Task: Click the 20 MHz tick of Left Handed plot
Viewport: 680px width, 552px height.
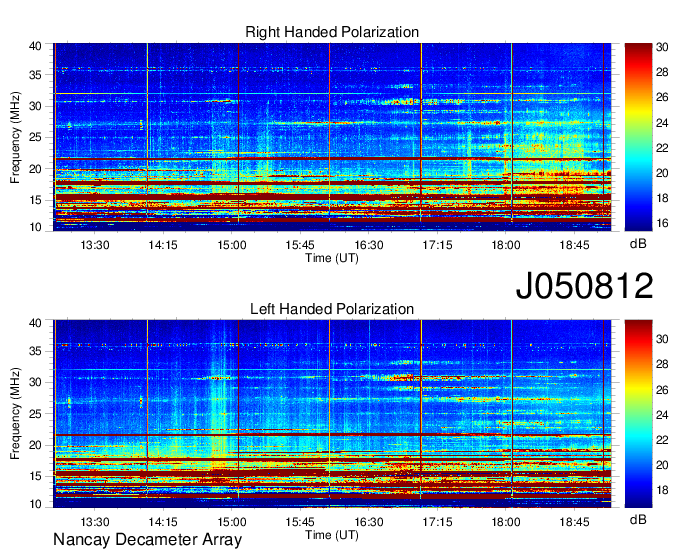Action: pyautogui.click(x=35, y=445)
